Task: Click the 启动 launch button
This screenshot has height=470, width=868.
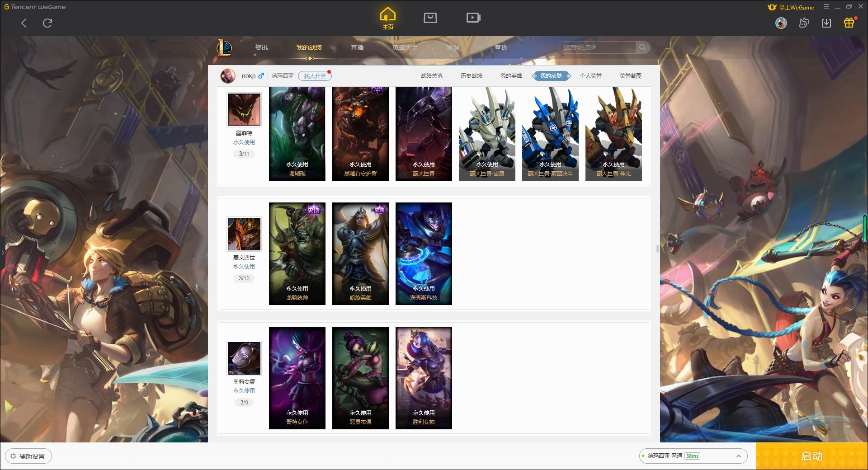Action: click(812, 456)
